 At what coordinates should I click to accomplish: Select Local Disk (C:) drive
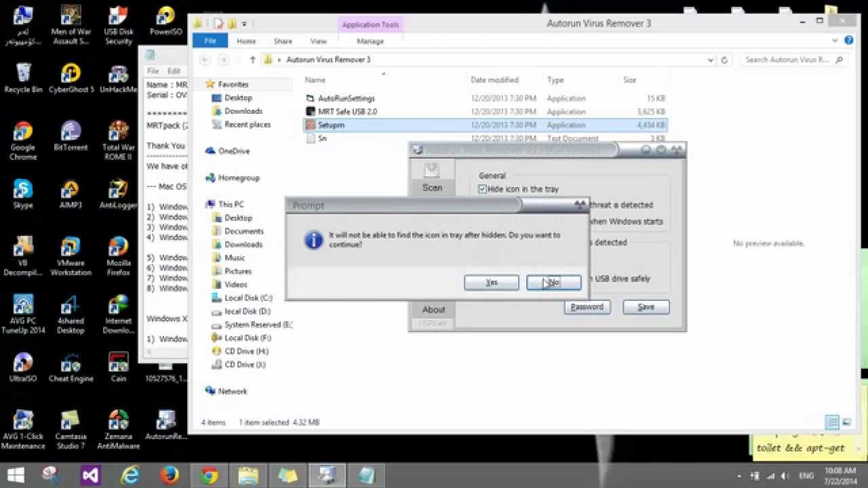click(248, 298)
